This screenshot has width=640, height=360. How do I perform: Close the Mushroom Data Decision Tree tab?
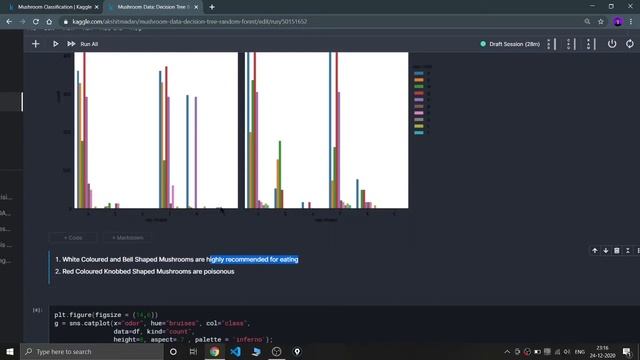click(196, 7)
